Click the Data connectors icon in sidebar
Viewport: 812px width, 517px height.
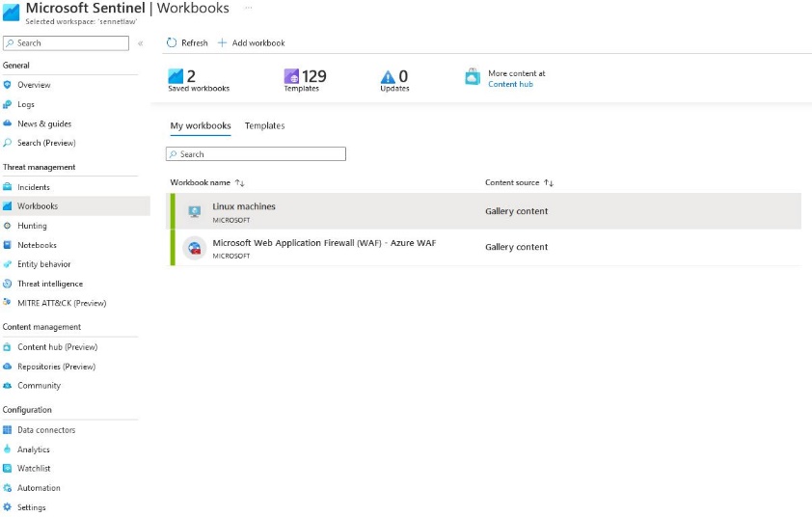(8, 430)
